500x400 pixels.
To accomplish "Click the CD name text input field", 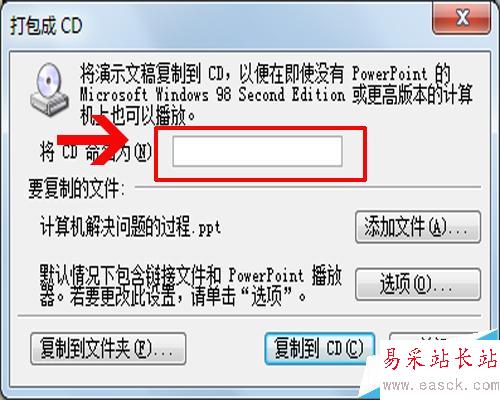I will 257,151.
